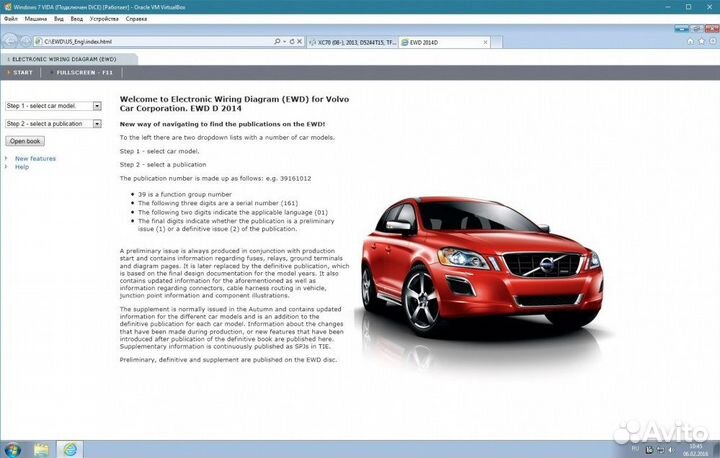The image size is (720, 458).
Task: Click the Windows Start orb in the taskbar
Action: (x=11, y=449)
